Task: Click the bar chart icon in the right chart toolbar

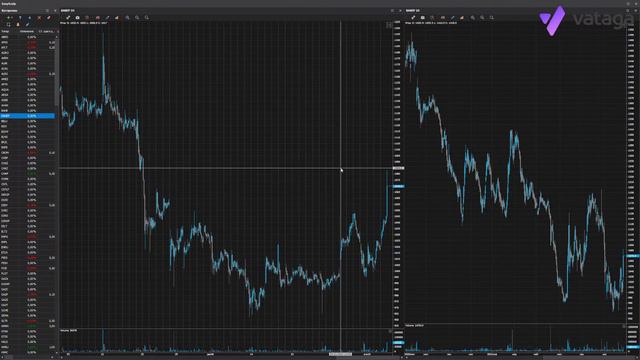Action: (462, 18)
